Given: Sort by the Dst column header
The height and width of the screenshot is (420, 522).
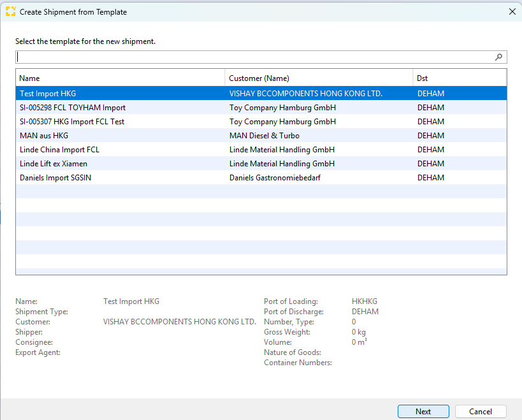Looking at the screenshot, I should pos(422,78).
